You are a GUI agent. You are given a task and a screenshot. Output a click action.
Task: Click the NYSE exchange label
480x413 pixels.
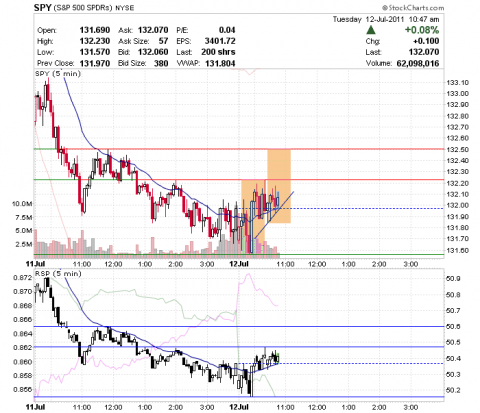125,8
